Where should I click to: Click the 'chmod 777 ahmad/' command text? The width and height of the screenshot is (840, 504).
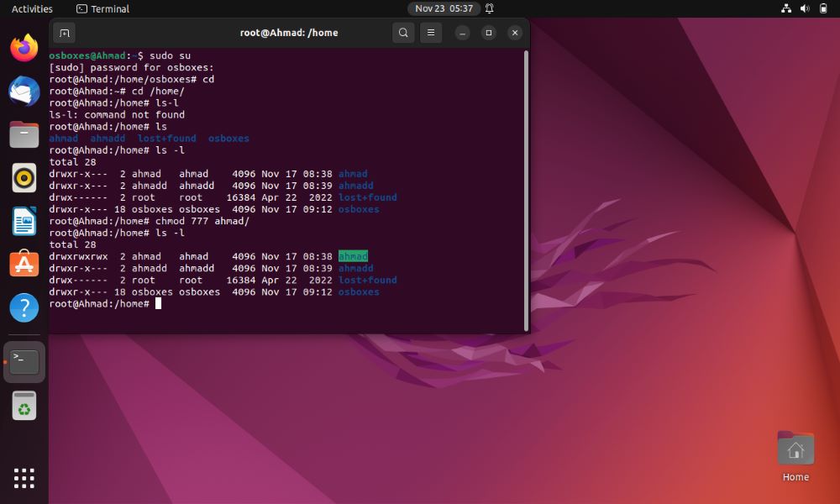(202, 221)
